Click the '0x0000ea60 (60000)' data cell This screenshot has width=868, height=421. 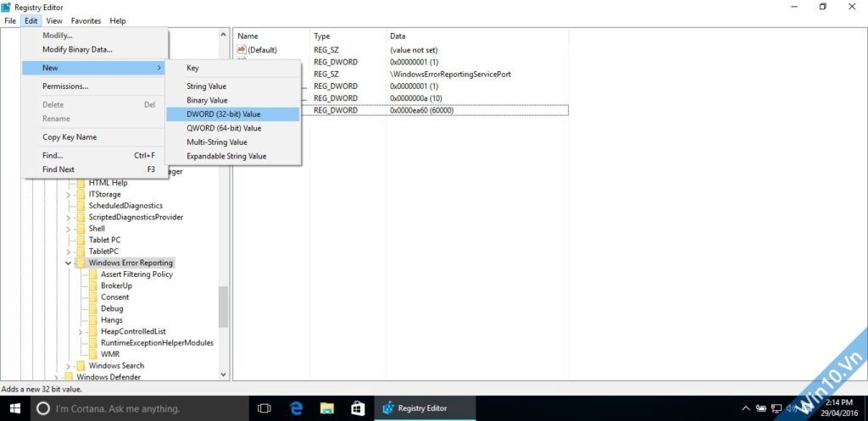(422, 111)
